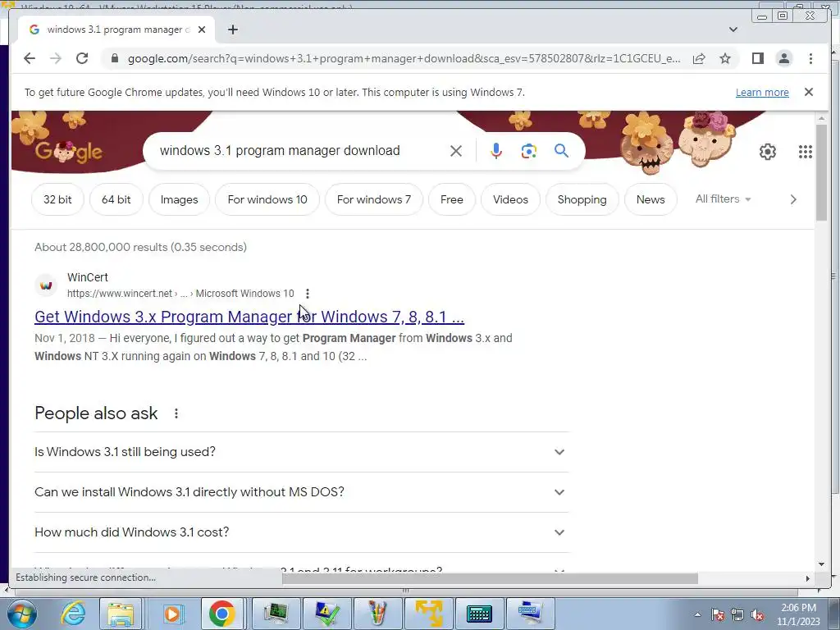Select the 32 bit filter chip

click(57, 199)
